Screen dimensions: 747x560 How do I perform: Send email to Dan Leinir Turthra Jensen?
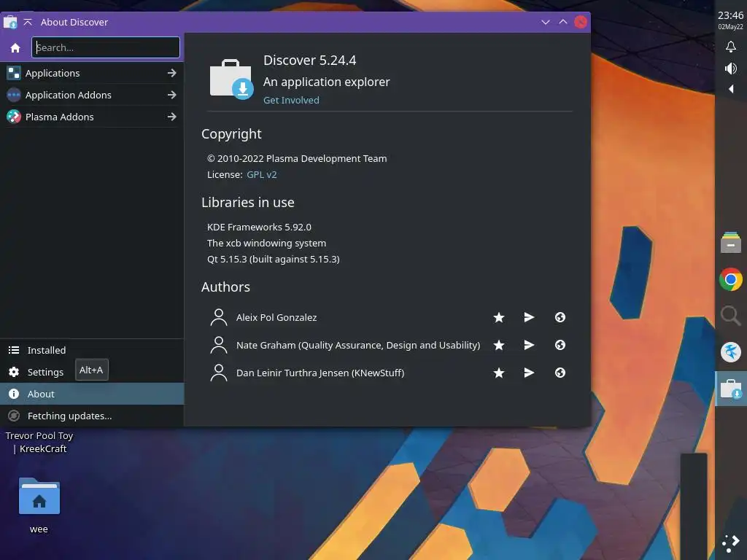[x=529, y=373]
